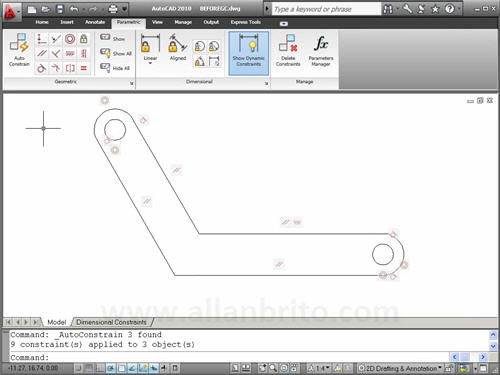This screenshot has height=375, width=500.
Task: Toggle Object Snap in the status bar
Action: click(x=121, y=368)
